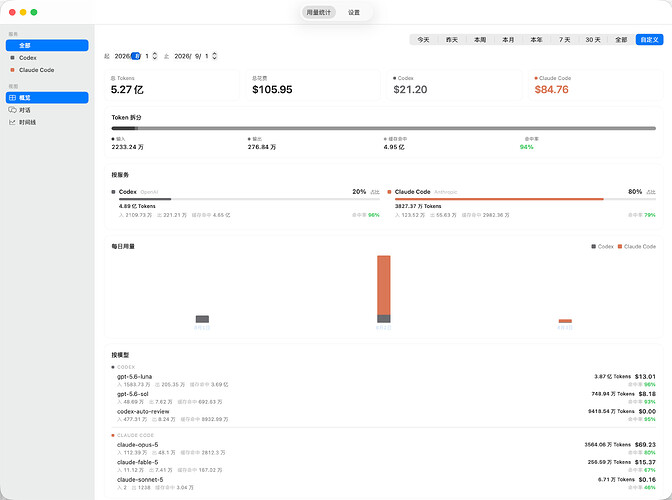Click the 94% hit rate value
This screenshot has width=672, height=500.
tap(526, 147)
